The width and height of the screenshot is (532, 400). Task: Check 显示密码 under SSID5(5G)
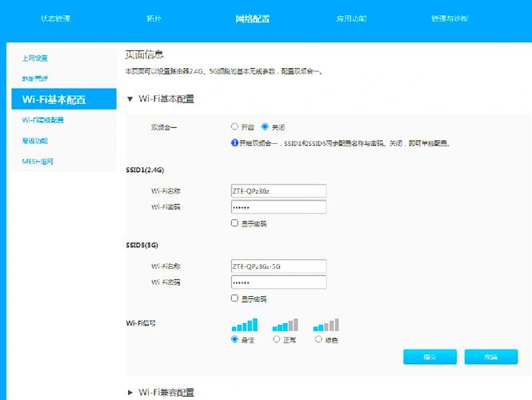[234, 298]
